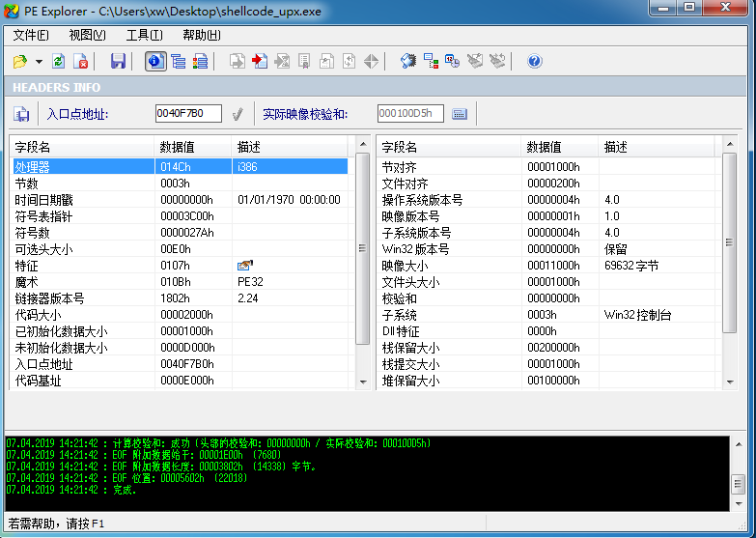
Task: Open the 文件(F) menu
Action: (x=31, y=35)
